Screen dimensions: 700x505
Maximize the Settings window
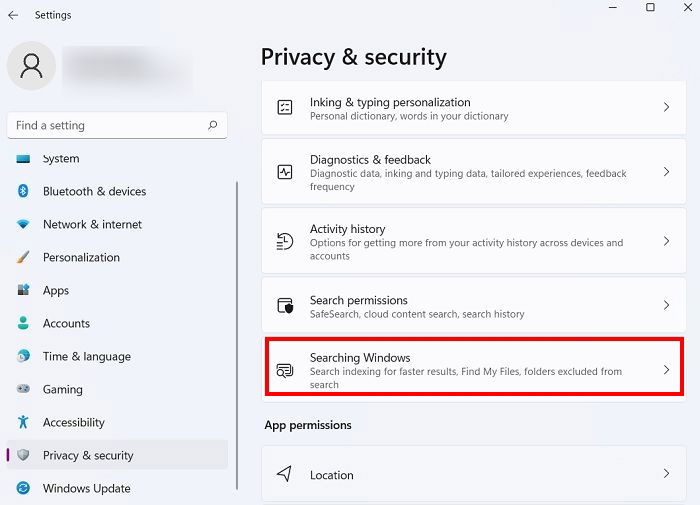click(x=650, y=7)
